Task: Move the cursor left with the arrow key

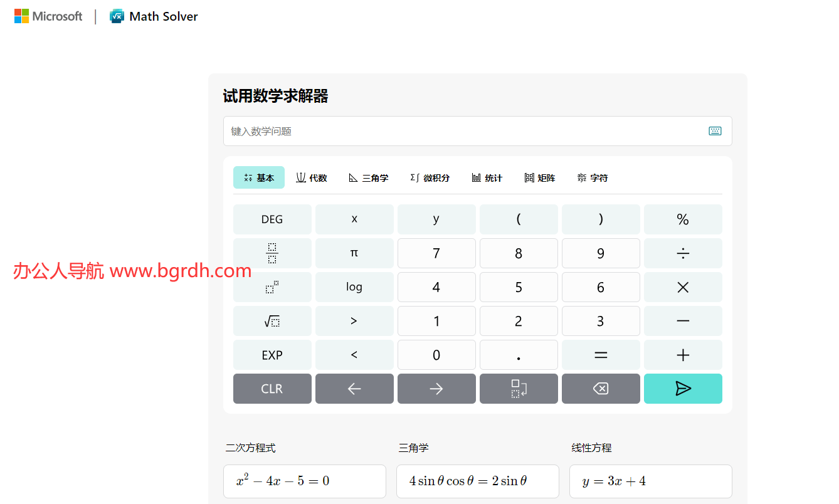Action: pos(354,389)
